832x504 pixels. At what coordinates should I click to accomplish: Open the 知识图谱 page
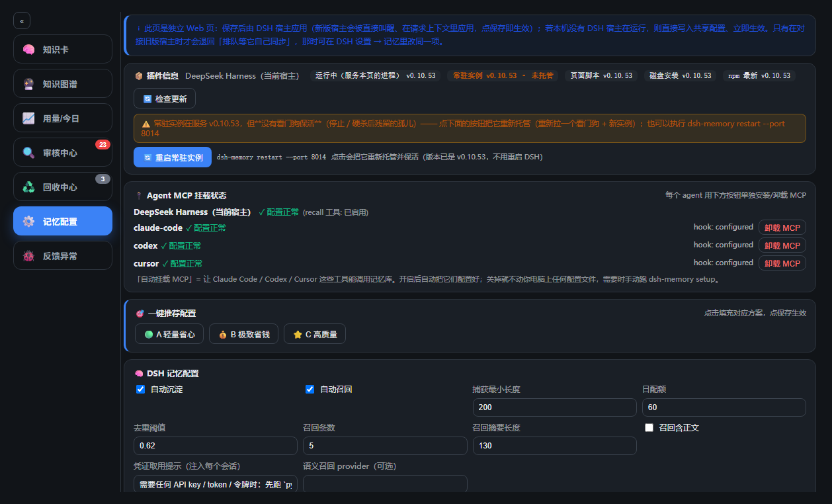point(63,83)
